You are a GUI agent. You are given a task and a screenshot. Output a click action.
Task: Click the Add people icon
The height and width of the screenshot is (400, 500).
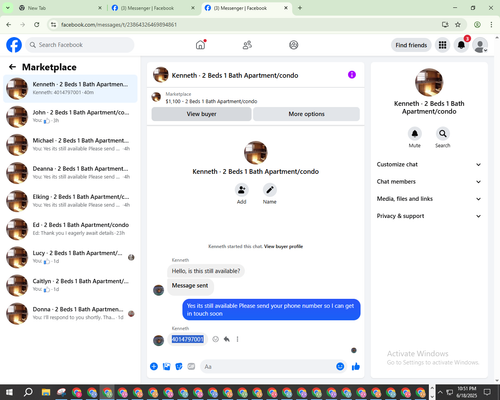point(242,190)
